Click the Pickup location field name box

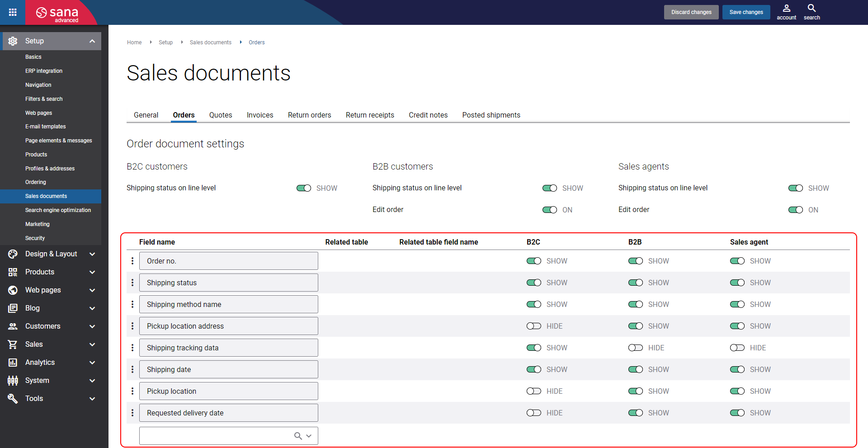(x=229, y=391)
